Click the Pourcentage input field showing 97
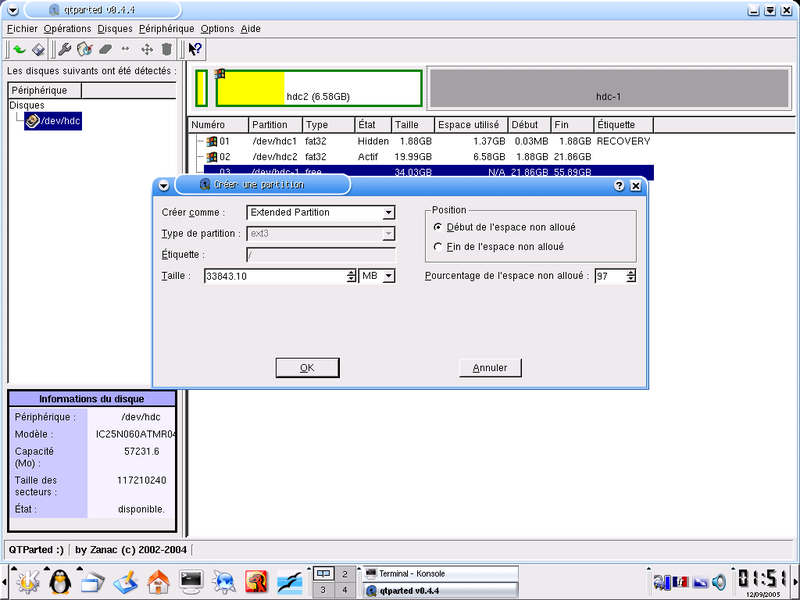 pyautogui.click(x=611, y=276)
